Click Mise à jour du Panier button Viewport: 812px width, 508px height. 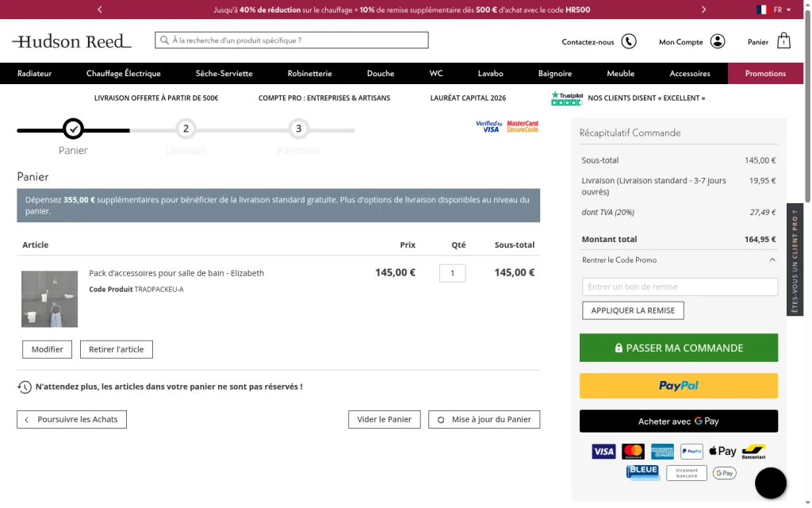pyautogui.click(x=485, y=419)
